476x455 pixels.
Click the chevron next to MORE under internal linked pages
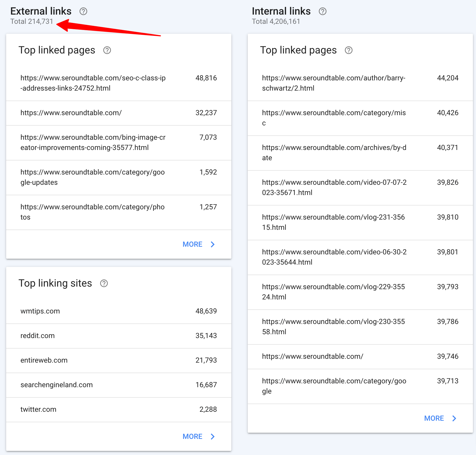click(x=455, y=418)
